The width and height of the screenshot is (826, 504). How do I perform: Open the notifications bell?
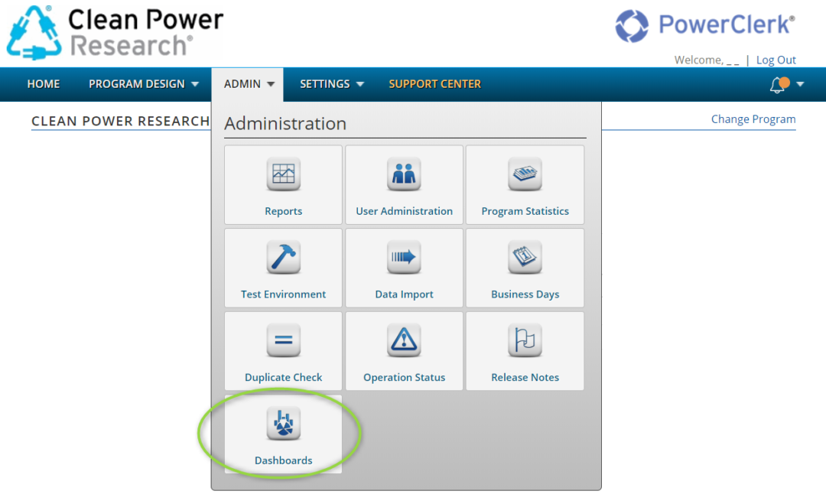(x=779, y=84)
